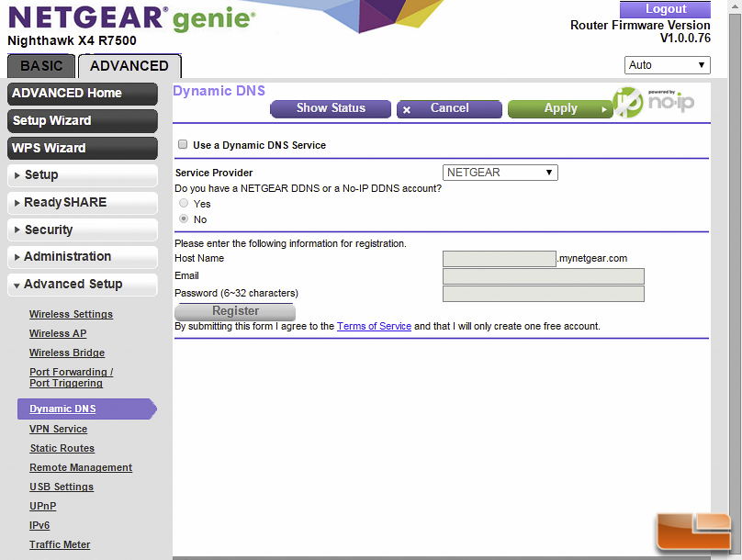The image size is (742, 560).
Task: Open ADVANCED Home page
Action: pos(83,93)
